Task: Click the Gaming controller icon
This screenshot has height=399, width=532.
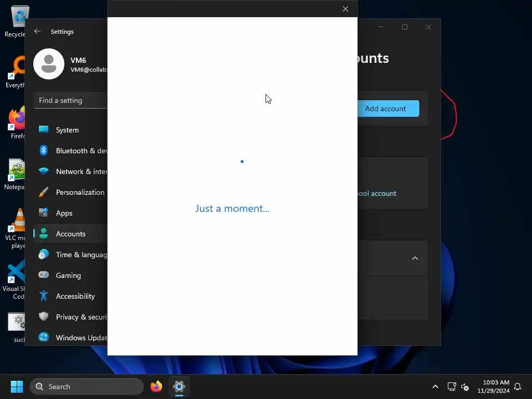Action: [44, 274]
